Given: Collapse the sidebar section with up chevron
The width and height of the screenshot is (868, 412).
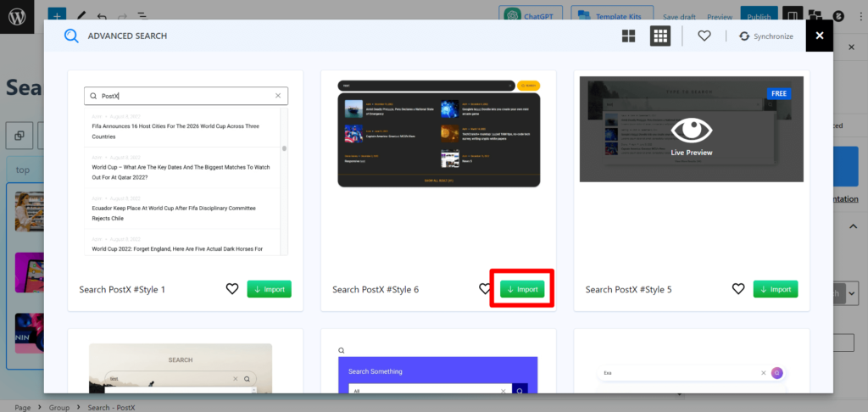Looking at the screenshot, I should point(853,226).
